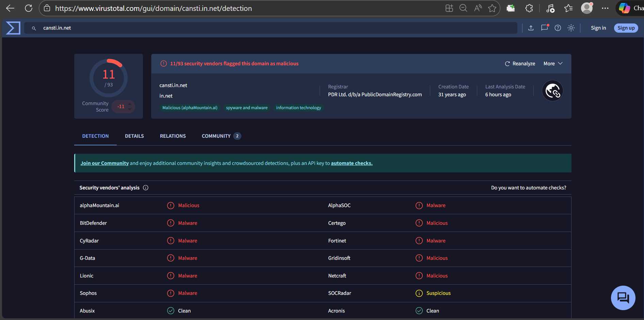The image size is (644, 320).
Task: Open the help question mark icon
Action: pyautogui.click(x=558, y=28)
